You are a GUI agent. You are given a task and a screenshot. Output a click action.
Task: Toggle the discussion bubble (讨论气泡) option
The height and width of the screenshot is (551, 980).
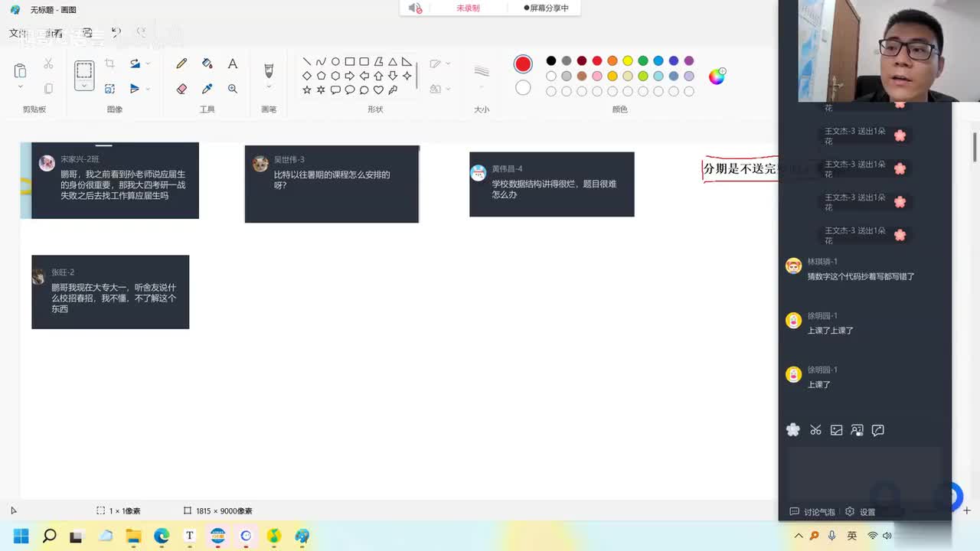coord(812,512)
